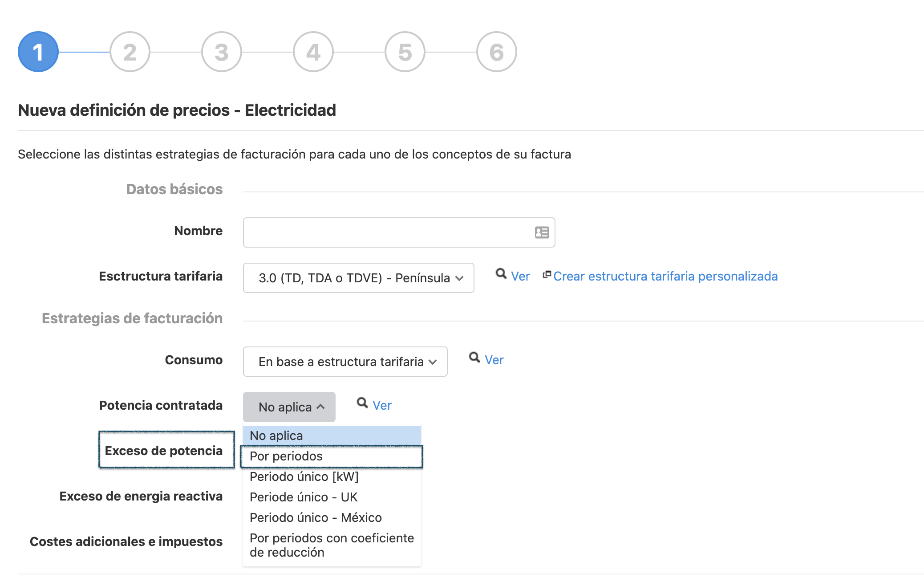Jump to step 3 circle
The height and width of the screenshot is (578, 924).
click(x=222, y=52)
